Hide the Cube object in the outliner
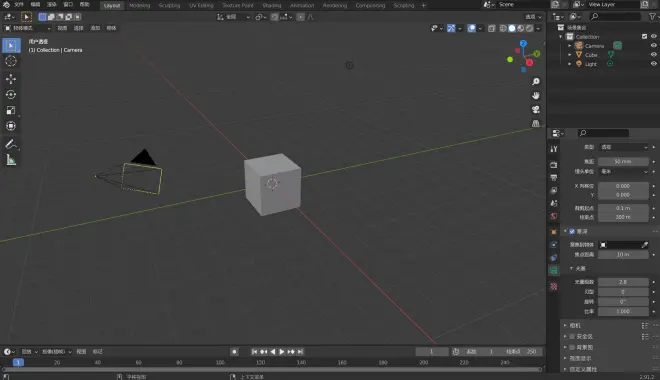 click(x=653, y=55)
